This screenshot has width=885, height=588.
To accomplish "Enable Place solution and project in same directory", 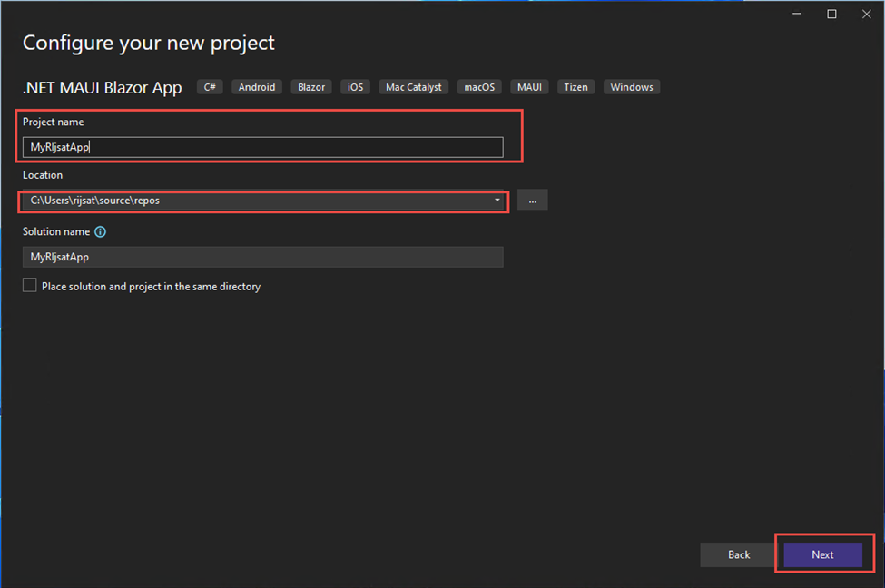I will (29, 285).
